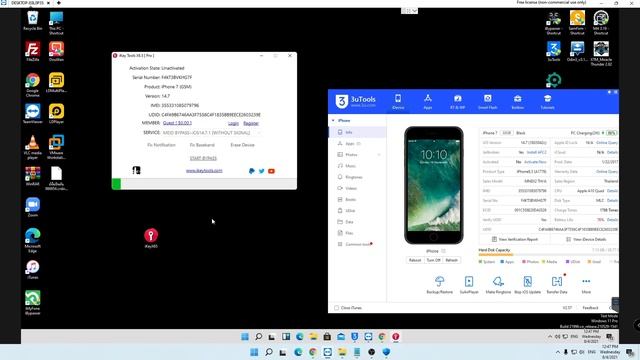Click the Stop iOS Update icon
This screenshot has width=640, height=360.
[528, 284]
